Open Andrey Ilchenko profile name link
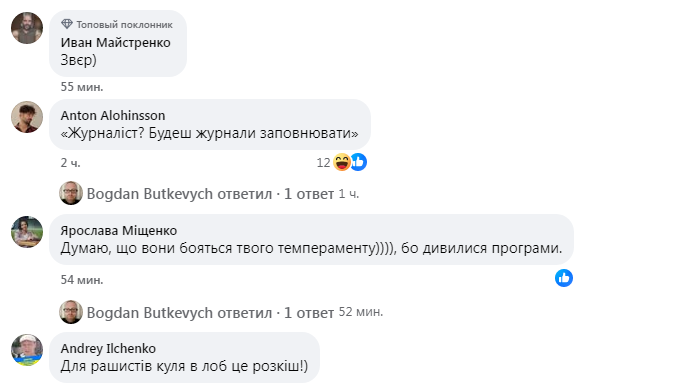Image resolution: width=682 pixels, height=387 pixels. coord(108,348)
